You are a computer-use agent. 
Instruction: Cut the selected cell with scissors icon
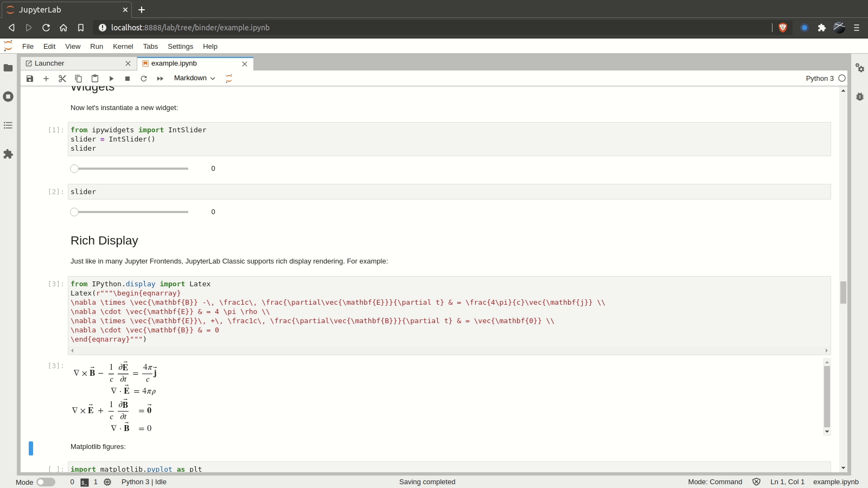tap(62, 79)
